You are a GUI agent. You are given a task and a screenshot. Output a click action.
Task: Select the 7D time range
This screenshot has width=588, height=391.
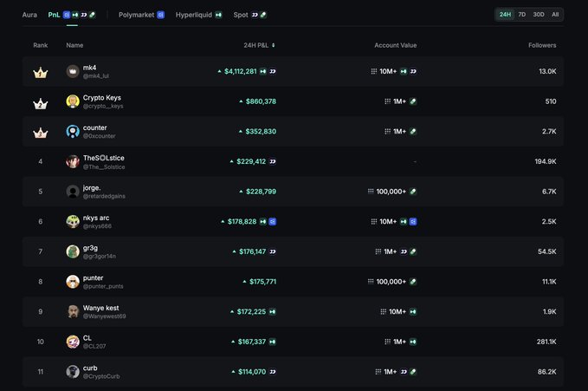click(521, 15)
